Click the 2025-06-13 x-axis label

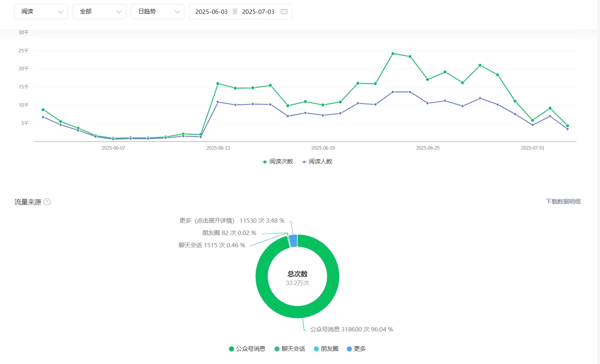pyautogui.click(x=218, y=148)
